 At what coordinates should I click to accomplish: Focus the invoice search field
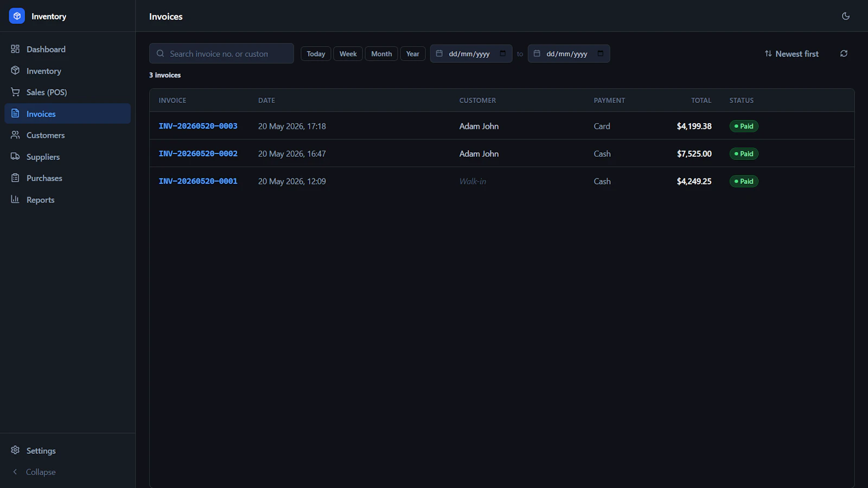[x=221, y=54]
